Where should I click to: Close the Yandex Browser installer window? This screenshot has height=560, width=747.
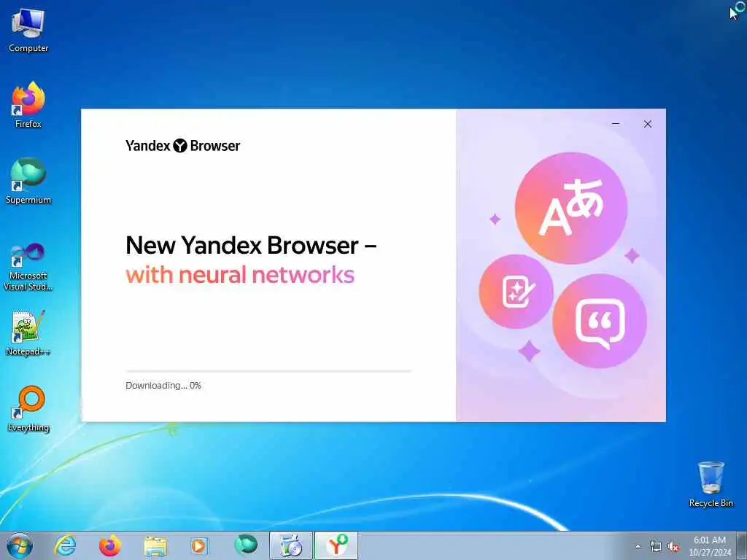pyautogui.click(x=648, y=124)
